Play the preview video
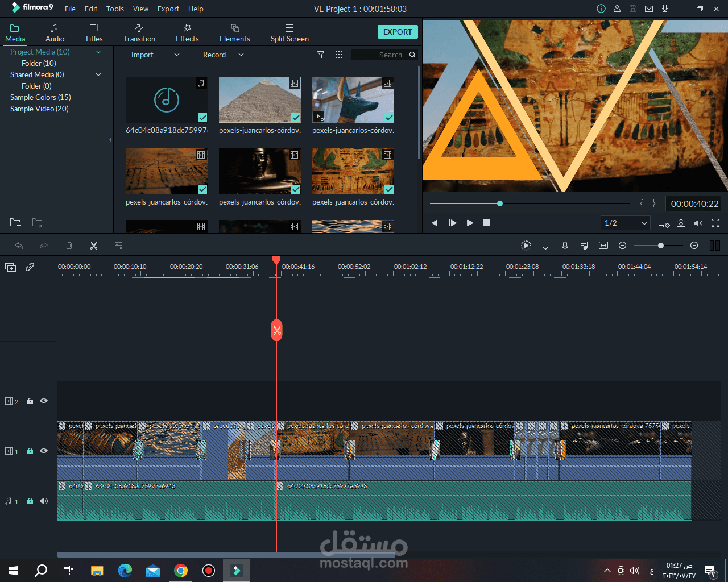Viewport: 728px width, 582px height. 470,223
